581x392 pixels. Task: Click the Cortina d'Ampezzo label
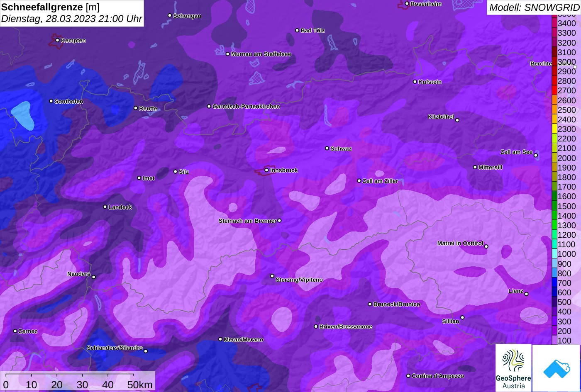click(x=438, y=376)
